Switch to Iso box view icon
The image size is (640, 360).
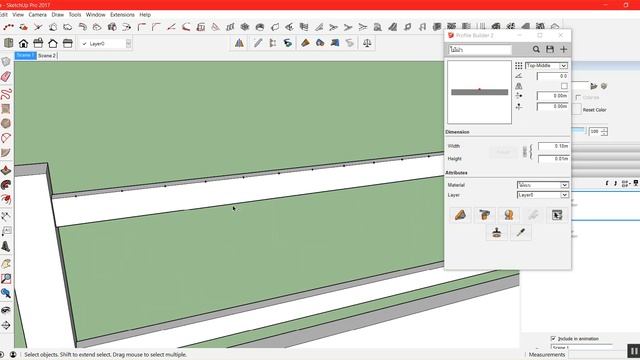9,43
